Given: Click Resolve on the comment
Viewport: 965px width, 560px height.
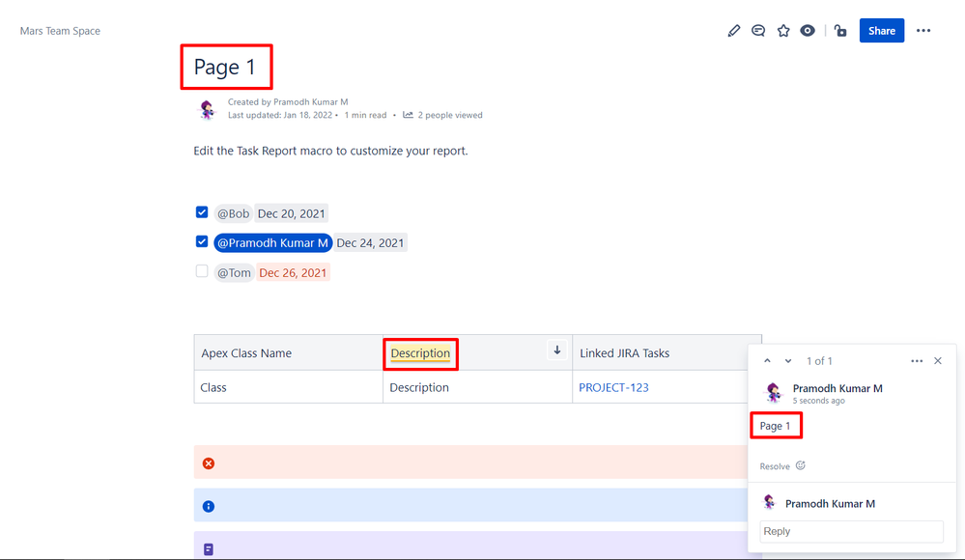Looking at the screenshot, I should click(774, 466).
